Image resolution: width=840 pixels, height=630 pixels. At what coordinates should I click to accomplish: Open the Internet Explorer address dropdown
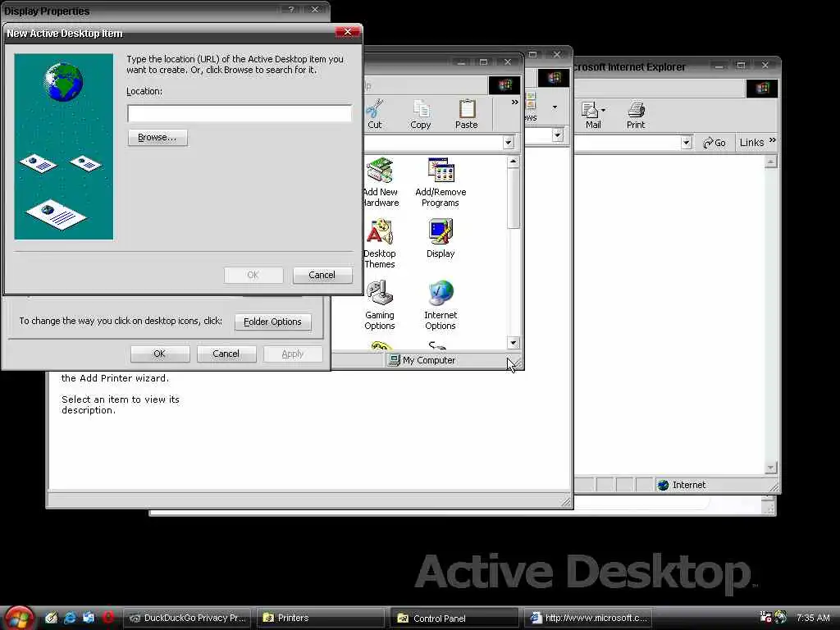pos(687,143)
